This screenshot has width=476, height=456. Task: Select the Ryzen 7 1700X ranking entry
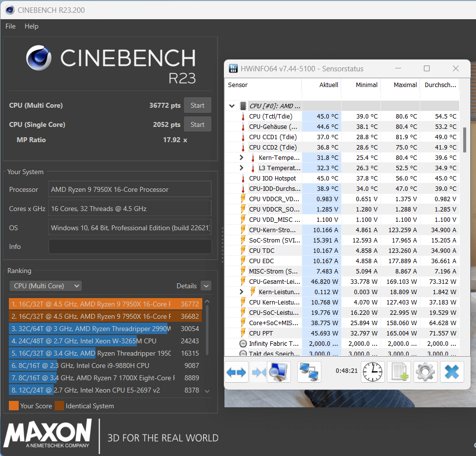coord(105,378)
